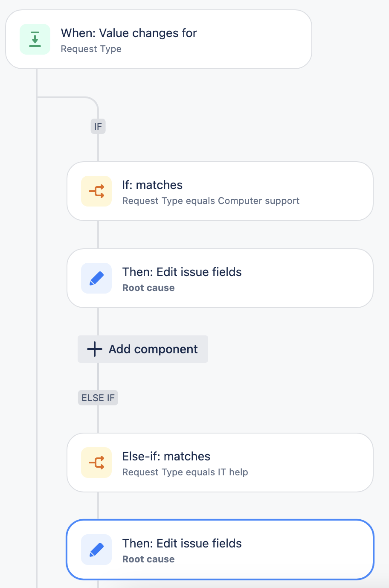Click Root cause label on selected bottom card

(x=148, y=559)
